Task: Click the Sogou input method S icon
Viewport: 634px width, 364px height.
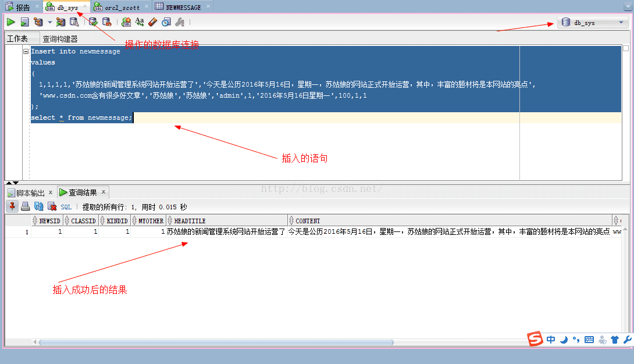Action: [535, 339]
